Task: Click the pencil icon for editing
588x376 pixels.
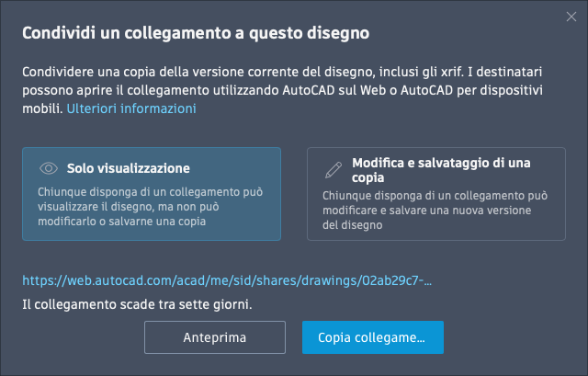Action: coord(334,170)
